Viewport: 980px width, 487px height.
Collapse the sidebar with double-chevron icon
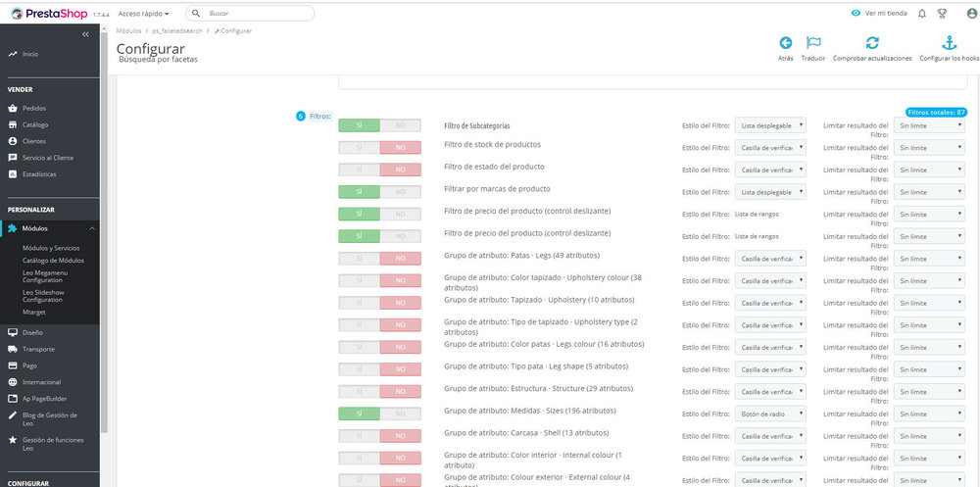pos(85,34)
